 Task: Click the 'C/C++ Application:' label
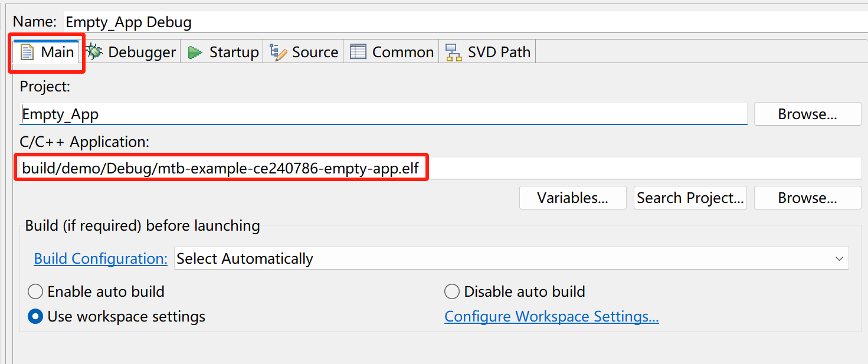pos(84,142)
